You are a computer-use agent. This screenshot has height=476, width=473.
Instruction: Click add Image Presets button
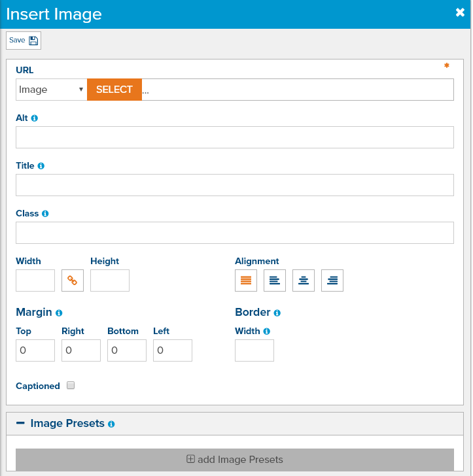[x=234, y=460]
